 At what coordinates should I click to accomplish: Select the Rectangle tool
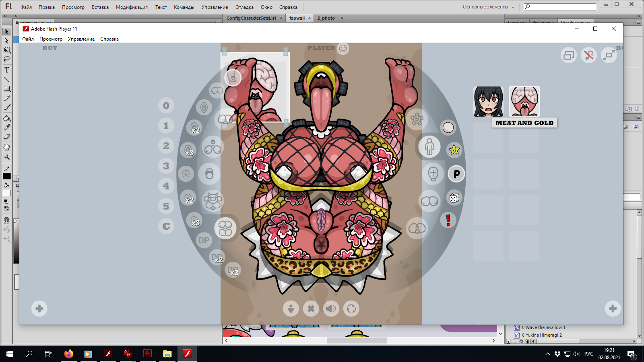[6, 88]
